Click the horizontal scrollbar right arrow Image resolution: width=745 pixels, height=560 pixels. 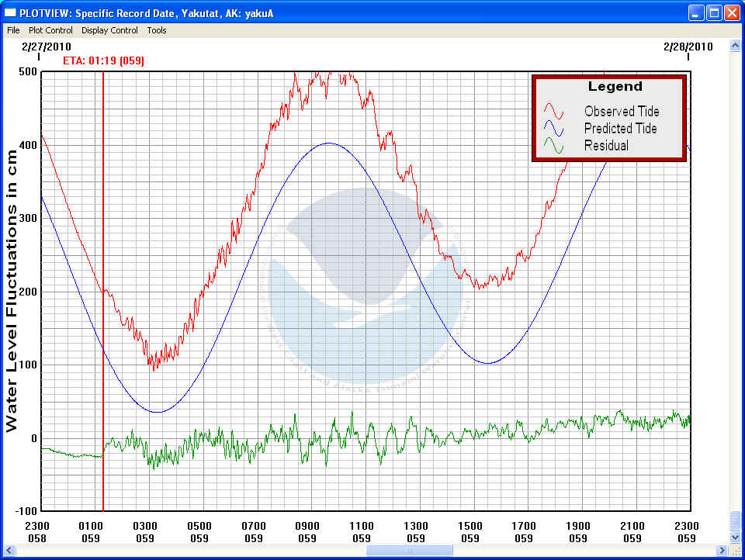[722, 550]
